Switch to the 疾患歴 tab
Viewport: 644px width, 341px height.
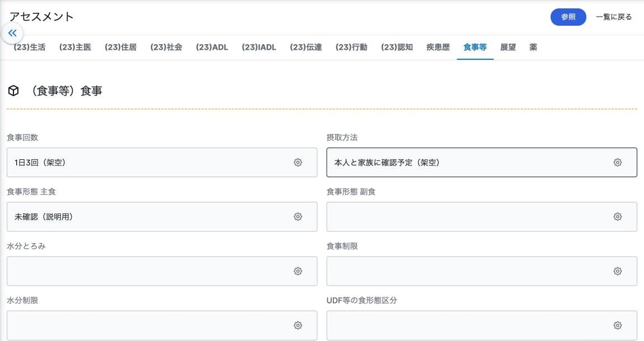(x=438, y=48)
